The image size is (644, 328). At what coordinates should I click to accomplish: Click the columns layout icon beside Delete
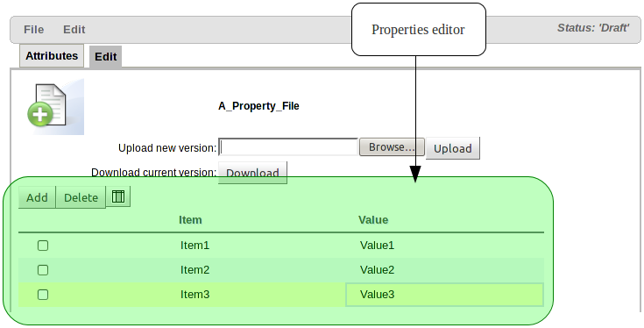coord(118,196)
